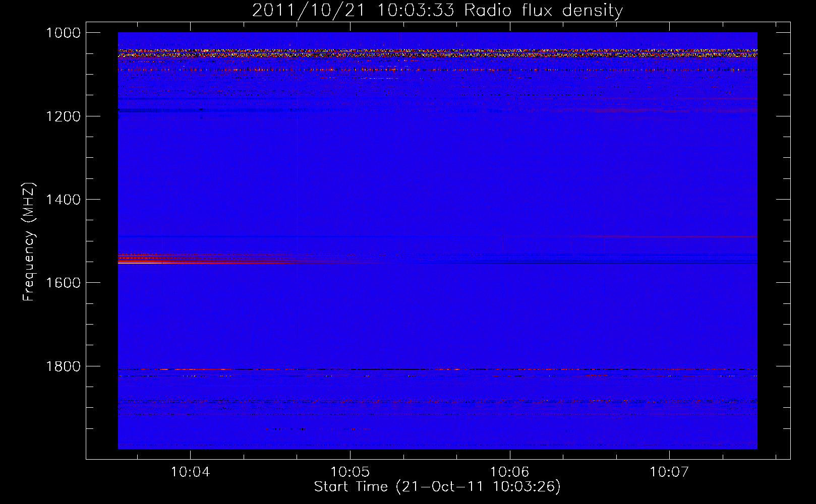This screenshot has width=816, height=504.
Task: Click the 1200 frequency tick label
Action: click(63, 116)
